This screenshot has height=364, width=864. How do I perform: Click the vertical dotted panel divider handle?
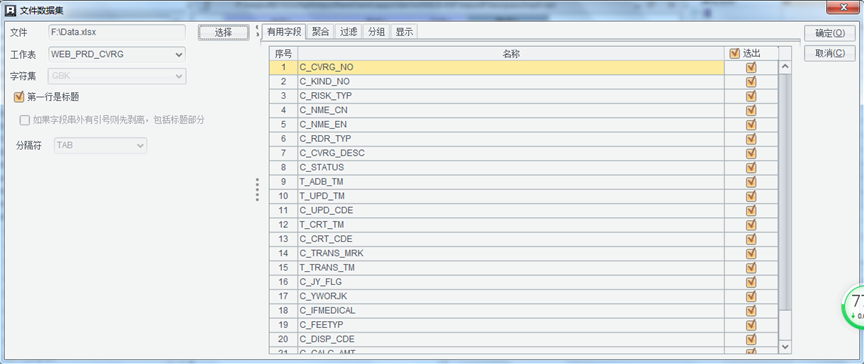(257, 189)
